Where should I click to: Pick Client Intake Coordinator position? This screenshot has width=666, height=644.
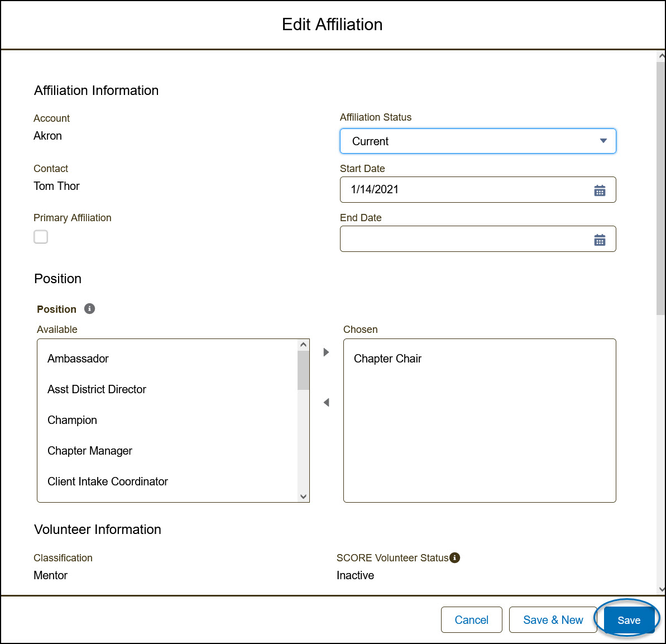(x=108, y=481)
